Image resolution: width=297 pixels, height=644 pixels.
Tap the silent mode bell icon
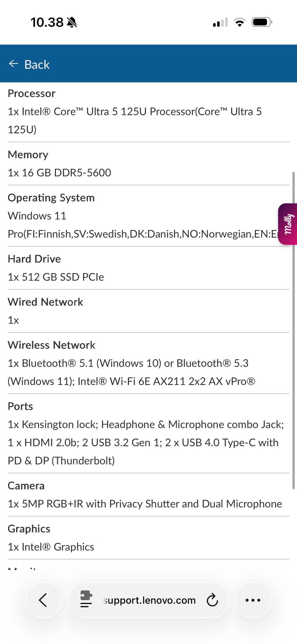point(72,22)
